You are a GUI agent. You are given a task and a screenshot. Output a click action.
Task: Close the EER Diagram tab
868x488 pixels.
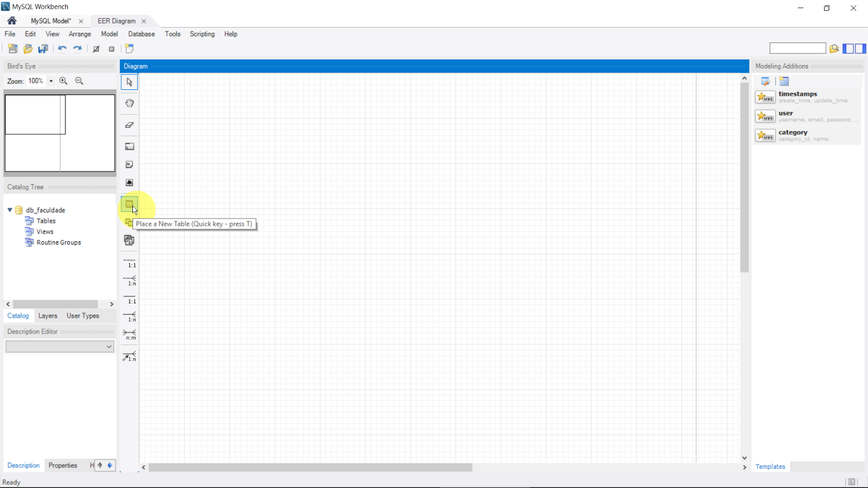pos(144,21)
